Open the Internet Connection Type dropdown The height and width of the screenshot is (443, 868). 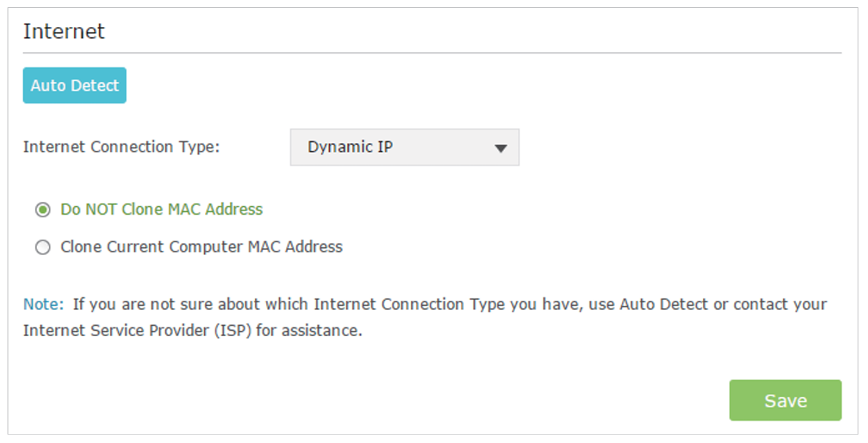pos(404,147)
